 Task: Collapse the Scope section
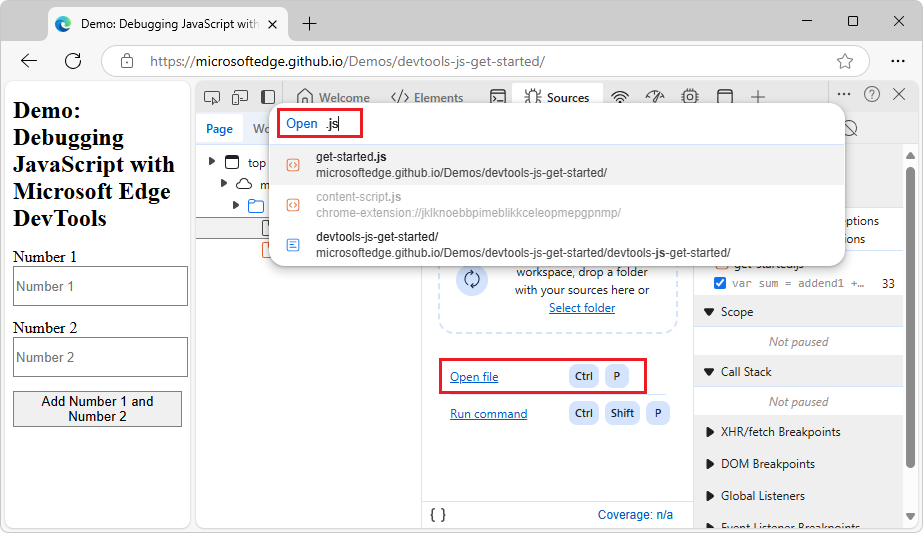709,312
